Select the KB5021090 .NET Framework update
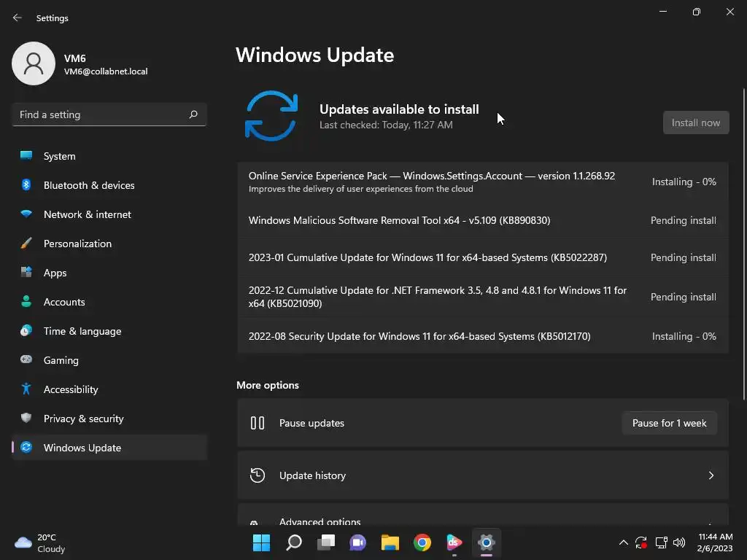747x560 pixels. pos(483,297)
